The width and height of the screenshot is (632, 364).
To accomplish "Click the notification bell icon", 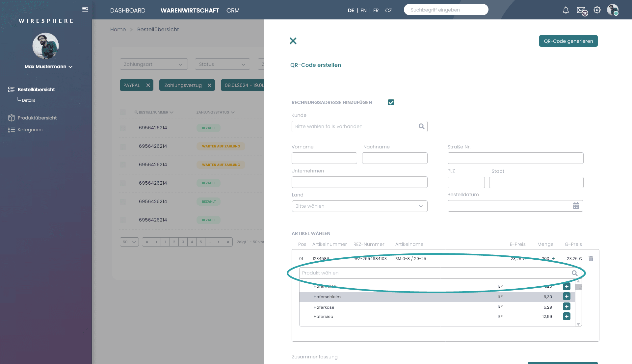I will point(566,10).
